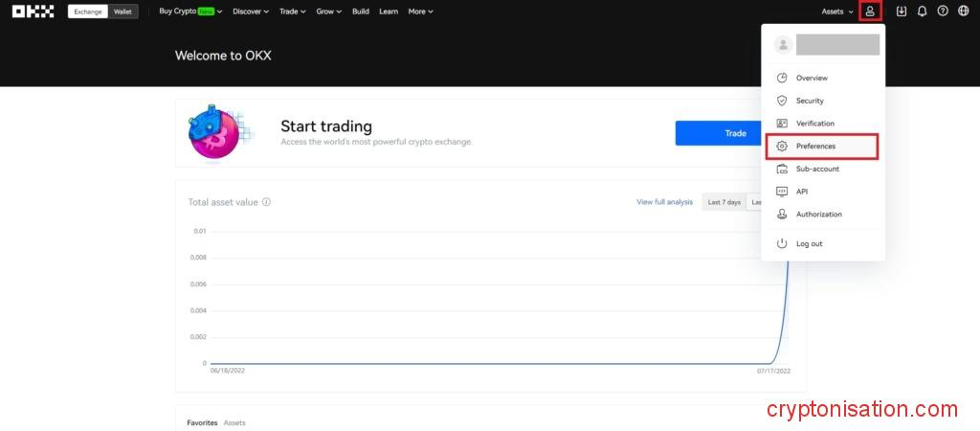Select Preferences from the profile menu

815,147
